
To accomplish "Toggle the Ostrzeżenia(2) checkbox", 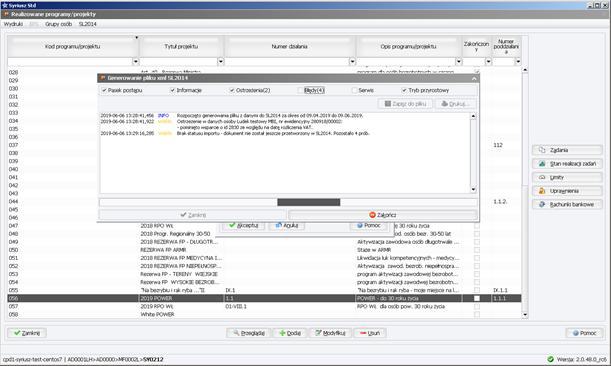I will tap(232, 90).
